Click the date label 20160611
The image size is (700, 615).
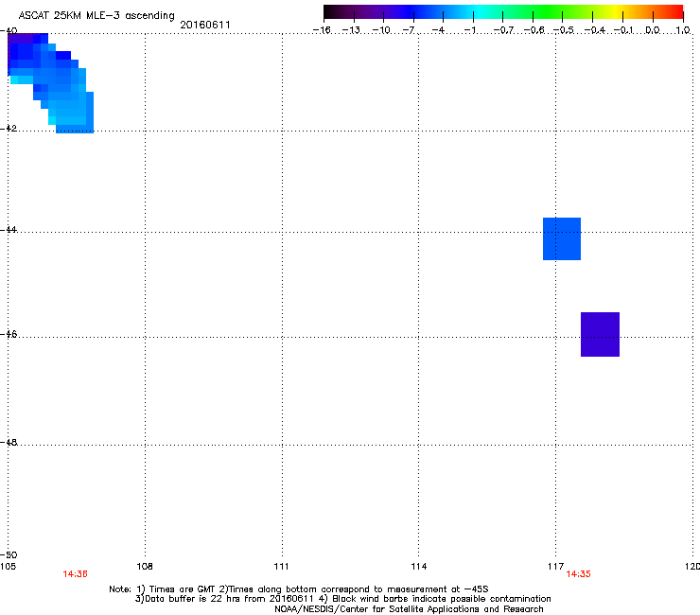click(205, 25)
